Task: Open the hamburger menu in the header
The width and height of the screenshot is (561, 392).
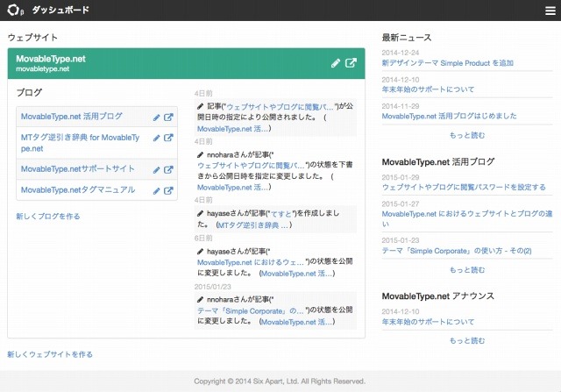Action: tap(550, 11)
